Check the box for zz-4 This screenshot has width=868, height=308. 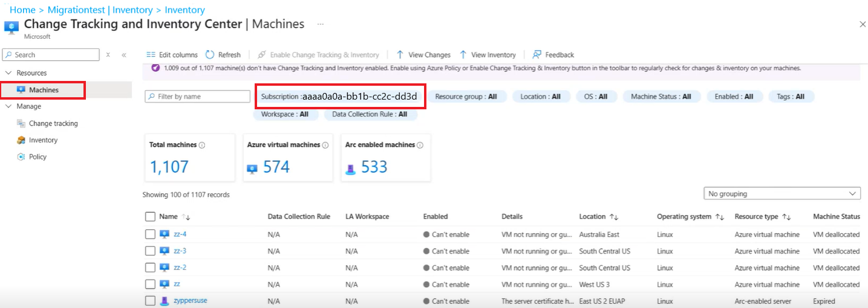point(150,234)
